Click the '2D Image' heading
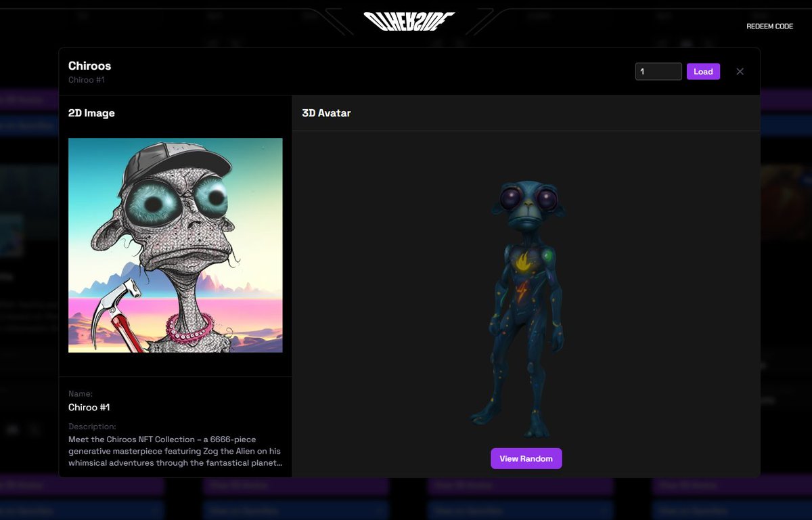Image resolution: width=812 pixels, height=520 pixels. [91, 113]
